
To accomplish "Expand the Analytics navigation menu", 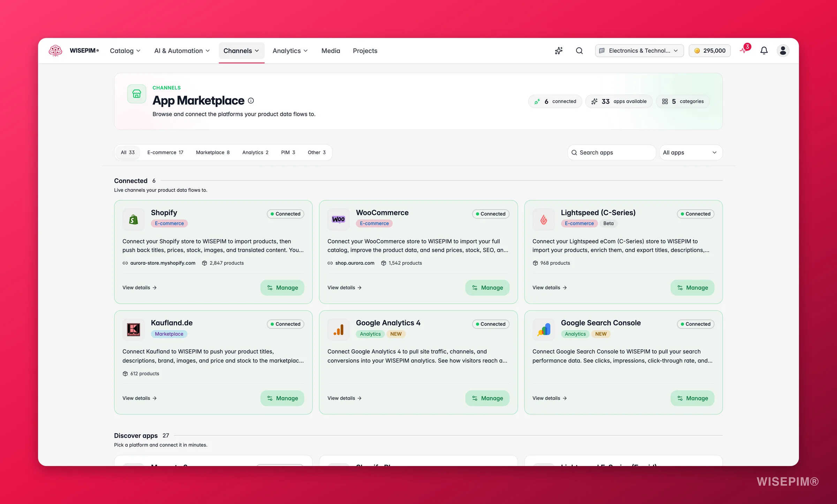I will point(290,51).
